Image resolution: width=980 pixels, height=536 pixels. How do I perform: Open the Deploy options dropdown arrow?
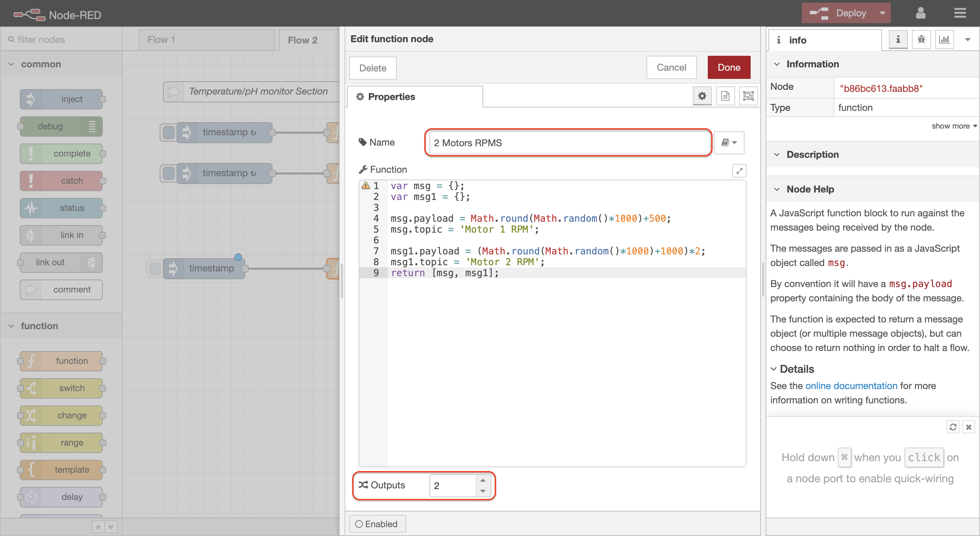tap(882, 13)
